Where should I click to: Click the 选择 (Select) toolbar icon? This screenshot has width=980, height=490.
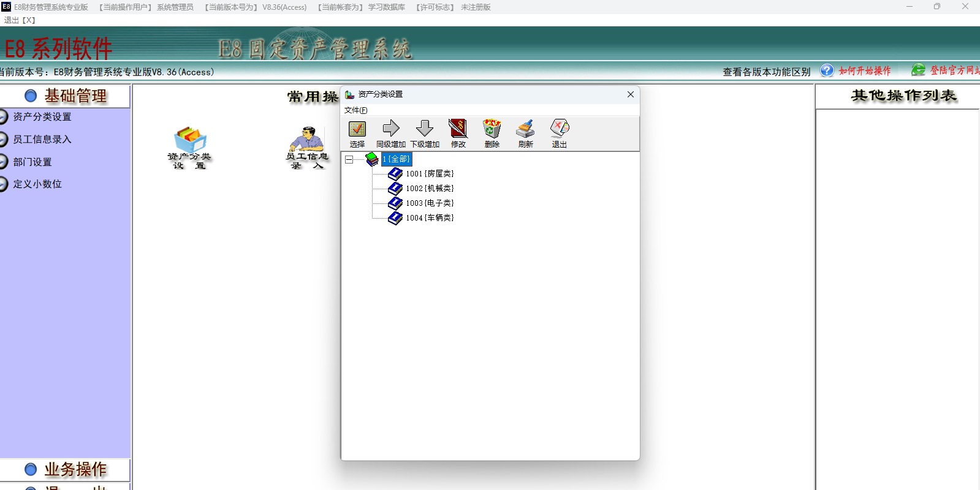tap(357, 129)
